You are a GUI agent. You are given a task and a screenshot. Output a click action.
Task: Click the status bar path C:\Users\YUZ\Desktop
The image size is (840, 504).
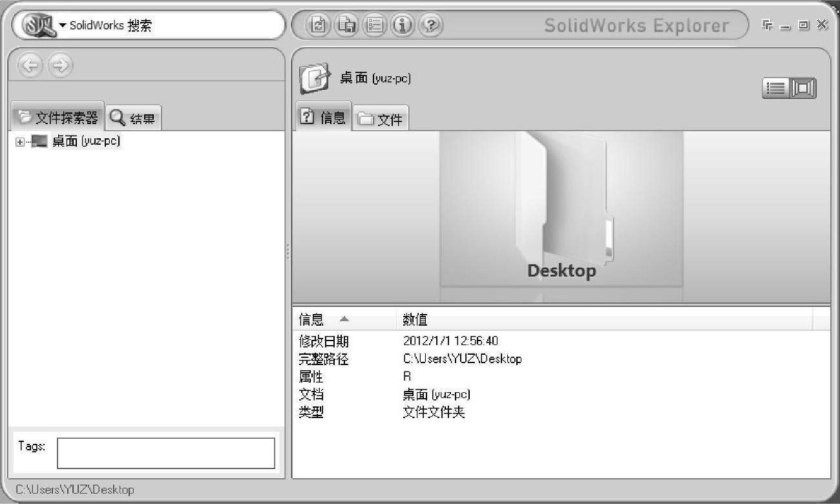pos(74,490)
